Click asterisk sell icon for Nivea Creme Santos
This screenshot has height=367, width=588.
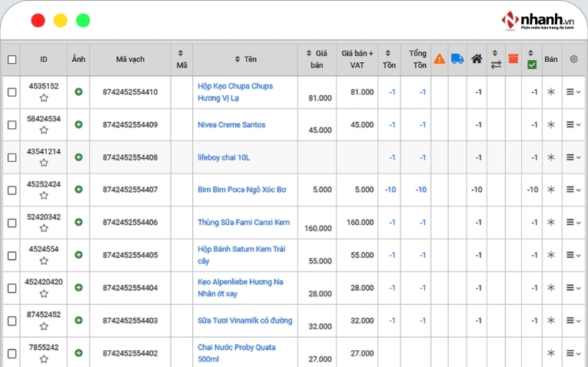(x=550, y=124)
